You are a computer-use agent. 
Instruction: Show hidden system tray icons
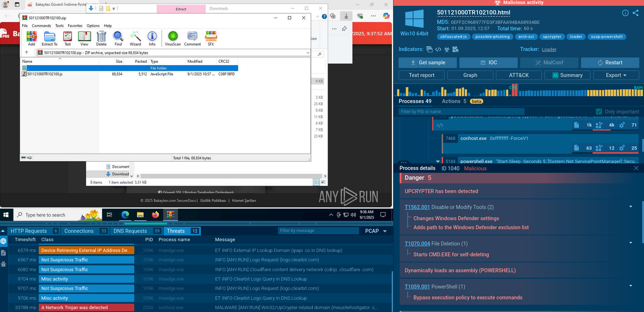point(331,215)
